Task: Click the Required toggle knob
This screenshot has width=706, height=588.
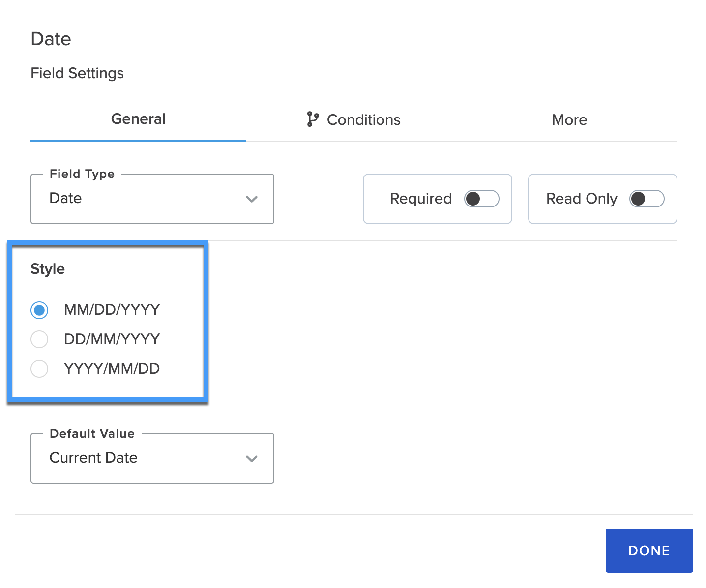Action: click(x=473, y=199)
